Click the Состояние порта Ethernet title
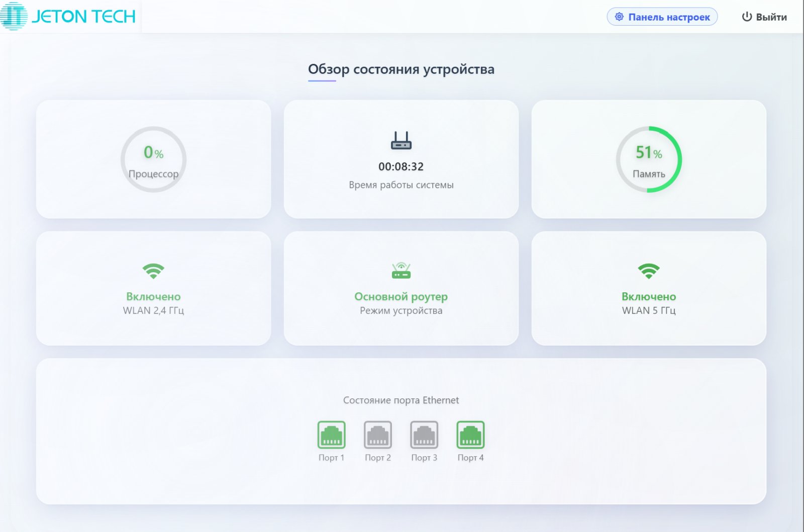 pos(401,400)
